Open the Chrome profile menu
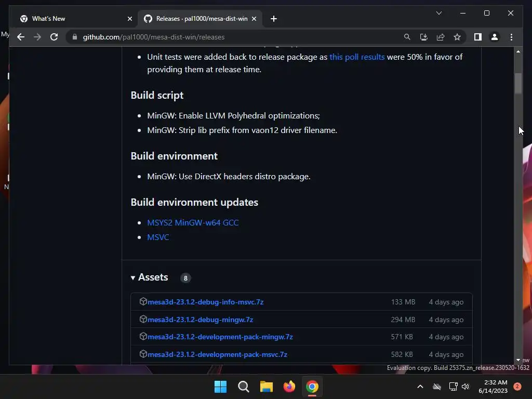Image resolution: width=532 pixels, height=399 pixels. pyautogui.click(x=495, y=37)
